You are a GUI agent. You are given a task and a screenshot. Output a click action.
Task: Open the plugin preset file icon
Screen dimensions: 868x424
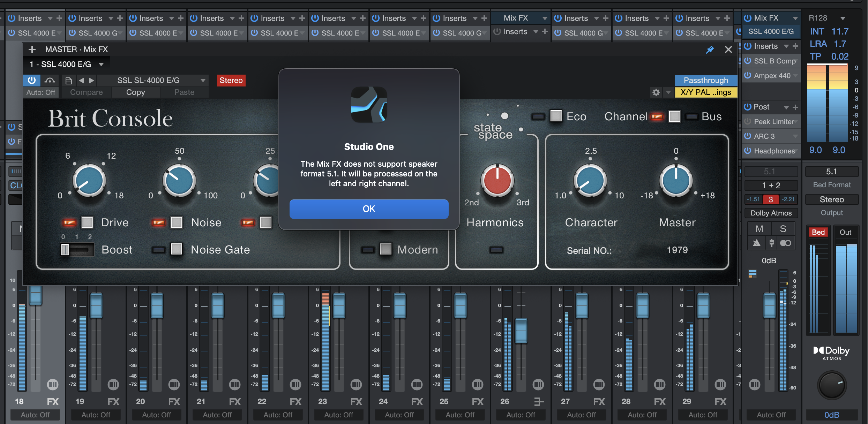pos(69,81)
